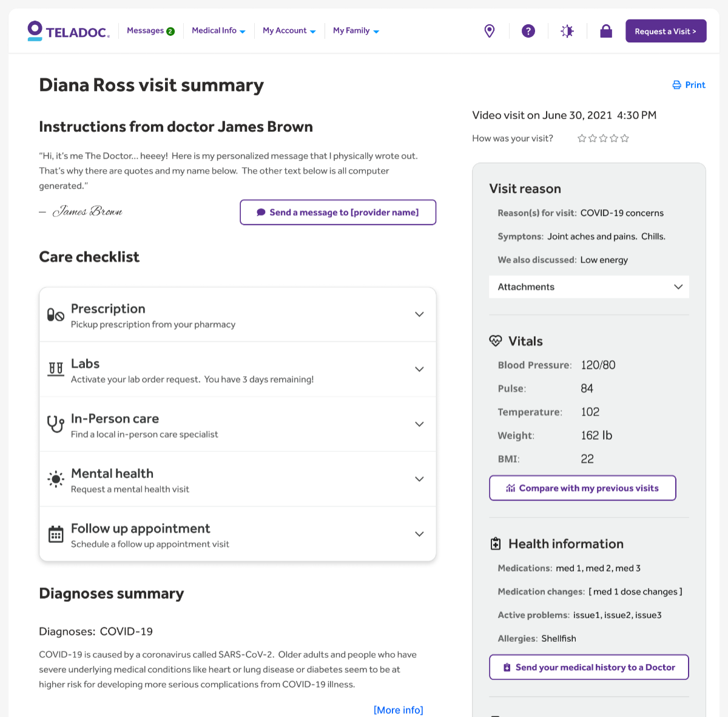Expand the Prescription checklist item
This screenshot has height=717, width=728.
click(419, 314)
